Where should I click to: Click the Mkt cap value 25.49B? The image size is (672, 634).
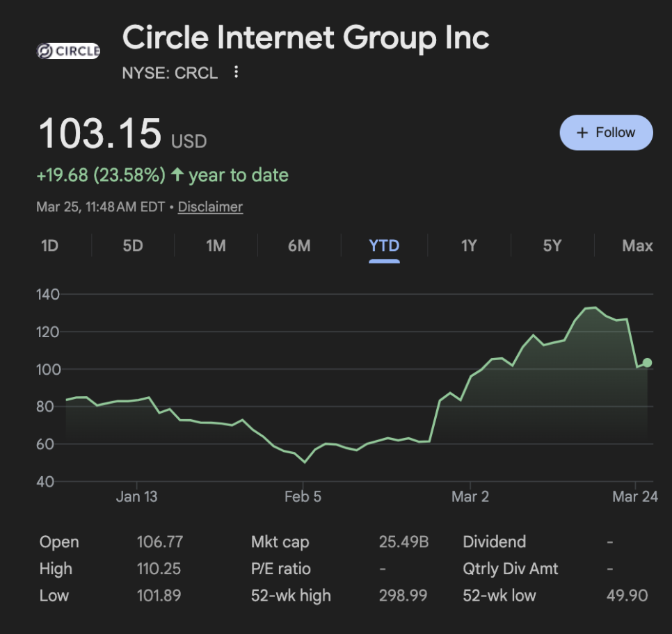(x=403, y=542)
